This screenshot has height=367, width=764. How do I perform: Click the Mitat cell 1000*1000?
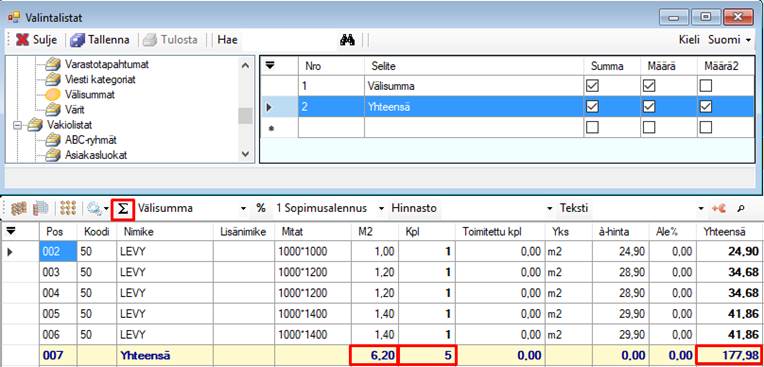point(312,252)
